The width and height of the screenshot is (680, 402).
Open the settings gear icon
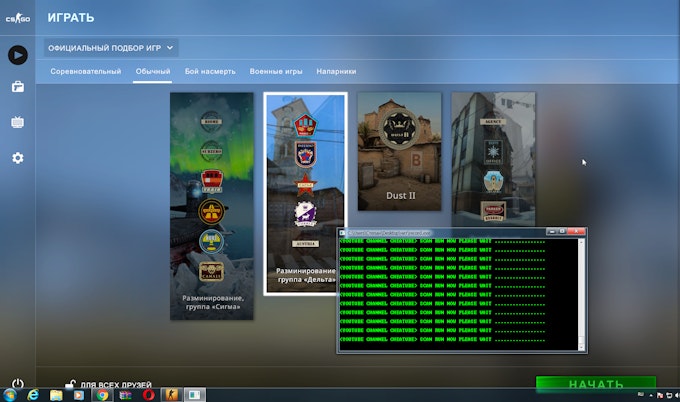[18, 158]
